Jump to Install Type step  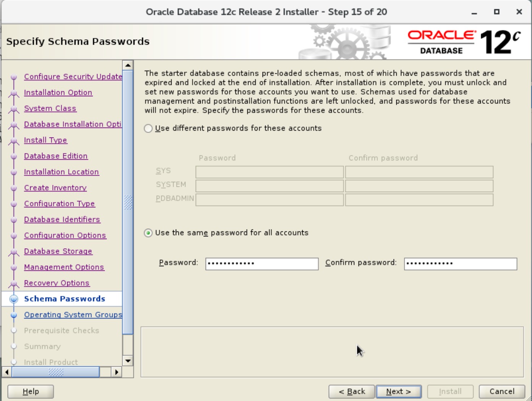(45, 140)
